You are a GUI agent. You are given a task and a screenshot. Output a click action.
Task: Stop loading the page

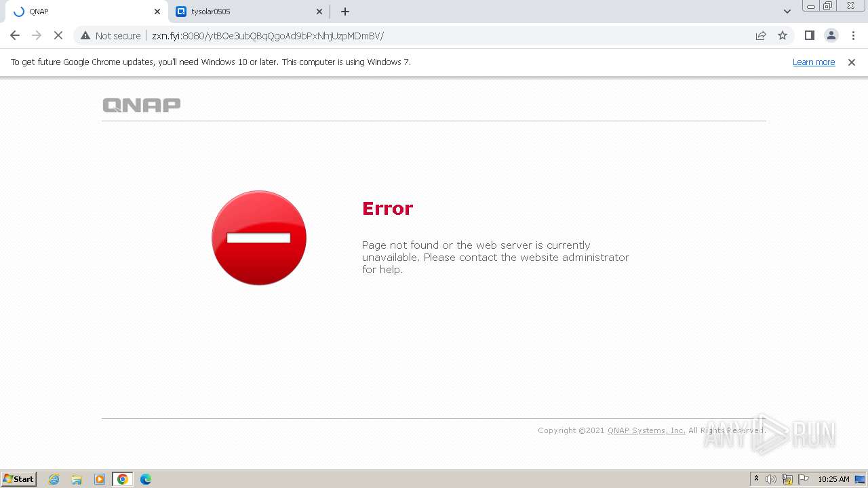[58, 35]
